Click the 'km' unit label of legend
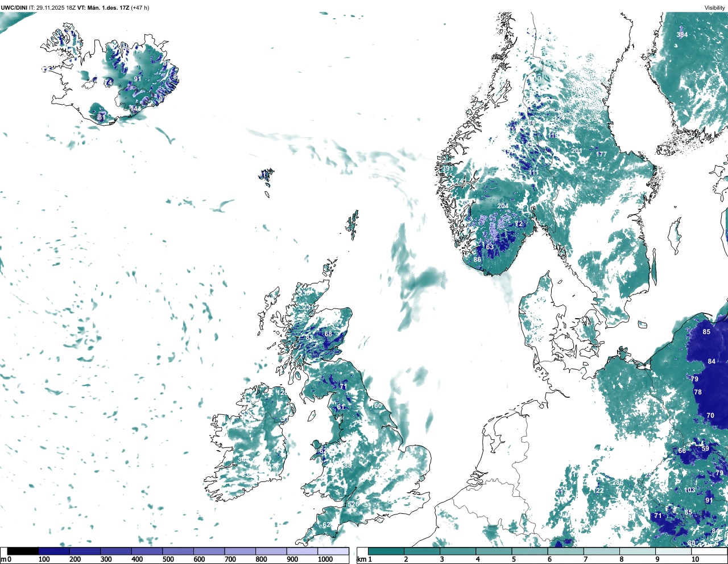The width and height of the screenshot is (728, 564). click(361, 559)
